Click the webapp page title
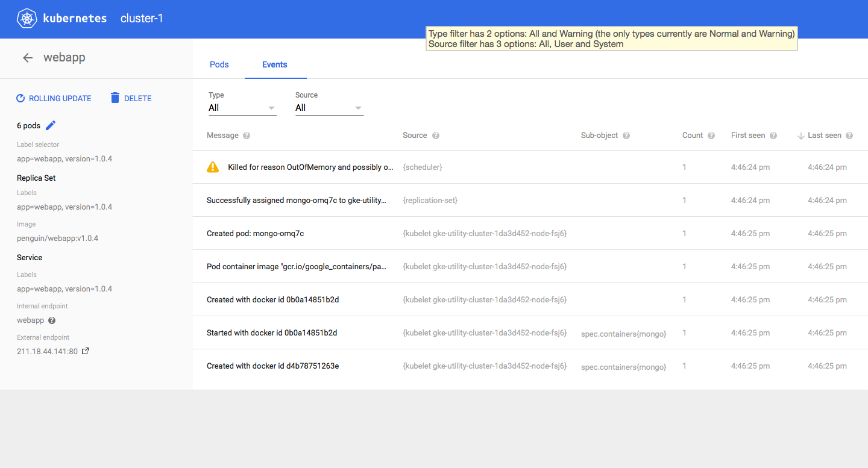 (64, 58)
